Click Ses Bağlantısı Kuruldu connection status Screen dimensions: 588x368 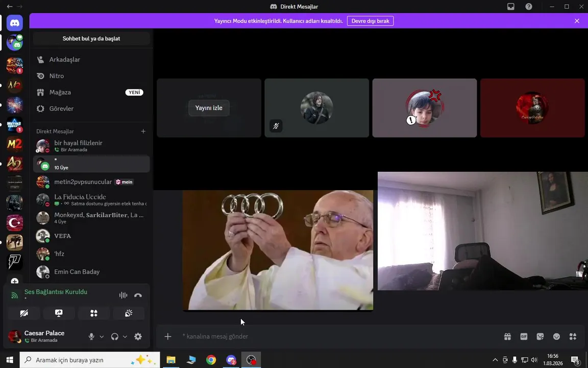pyautogui.click(x=56, y=292)
